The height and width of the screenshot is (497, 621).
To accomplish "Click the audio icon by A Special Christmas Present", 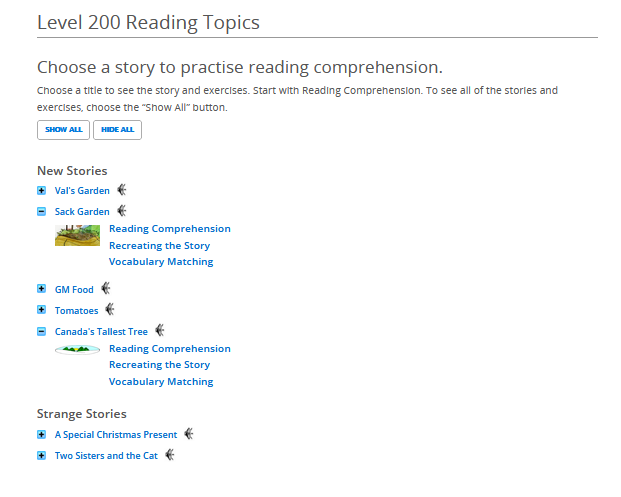I will 188,434.
